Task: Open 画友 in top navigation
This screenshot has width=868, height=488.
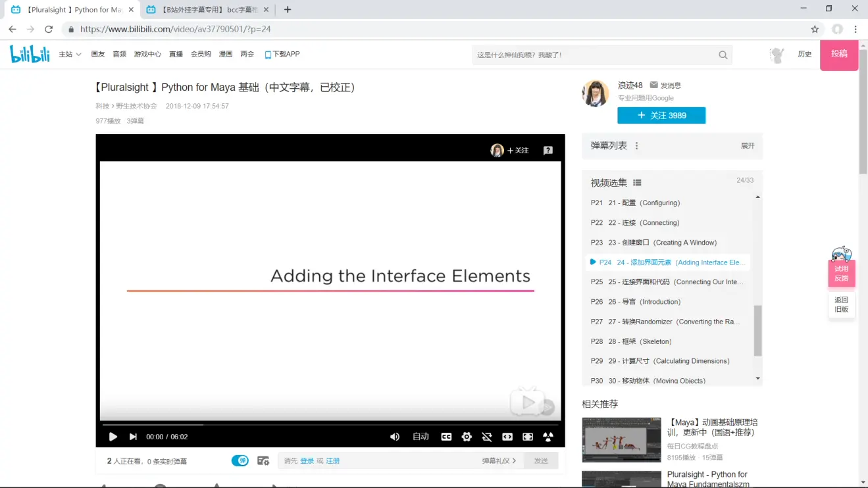Action: [98, 54]
